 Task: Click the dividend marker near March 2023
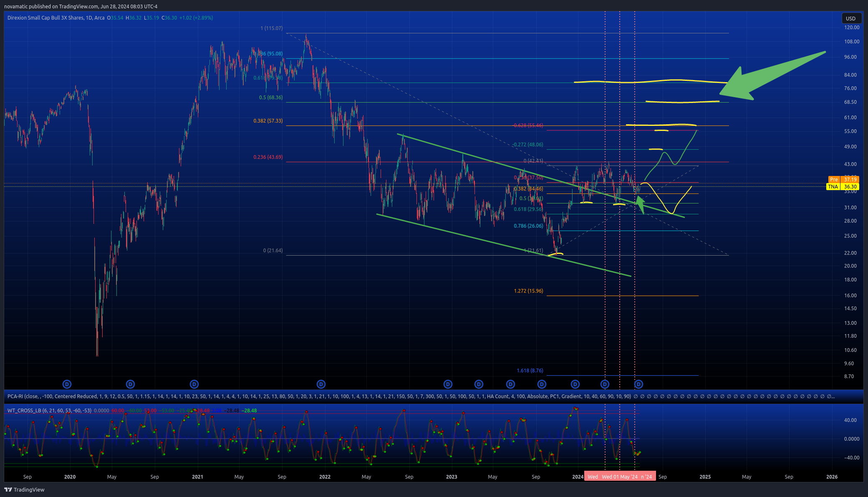click(x=479, y=384)
